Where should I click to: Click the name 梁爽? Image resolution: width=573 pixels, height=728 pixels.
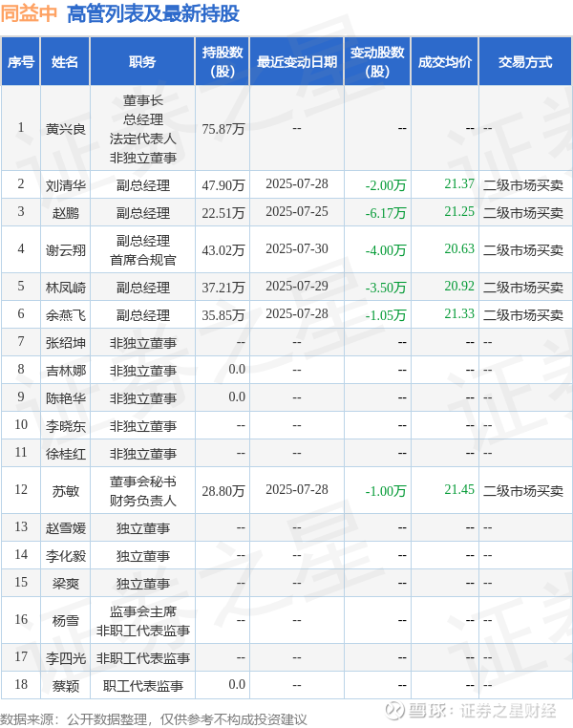point(66,584)
